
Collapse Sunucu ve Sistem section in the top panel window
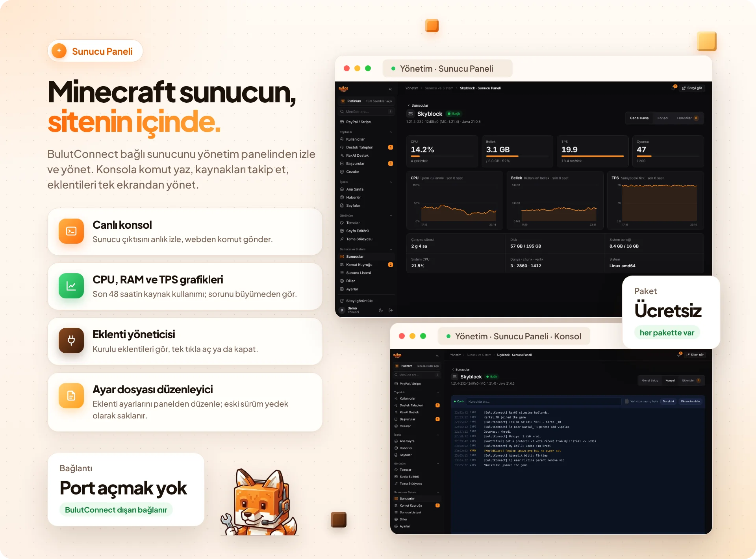pyautogui.click(x=391, y=249)
